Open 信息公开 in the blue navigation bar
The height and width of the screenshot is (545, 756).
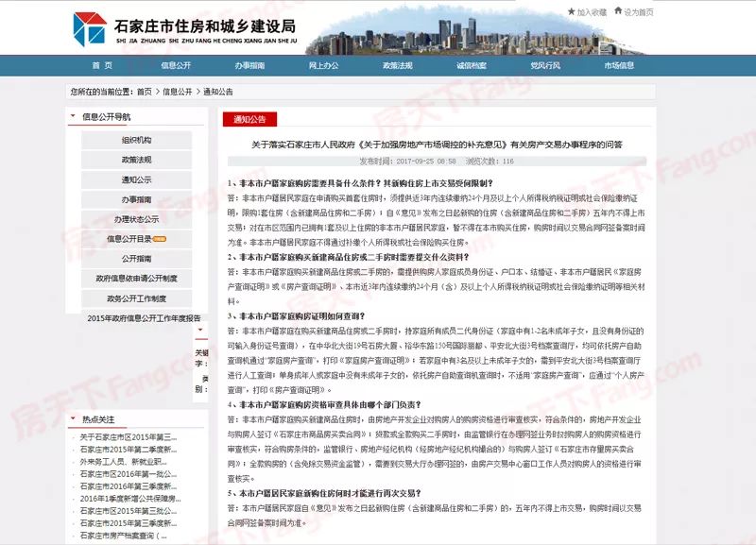pos(176,65)
